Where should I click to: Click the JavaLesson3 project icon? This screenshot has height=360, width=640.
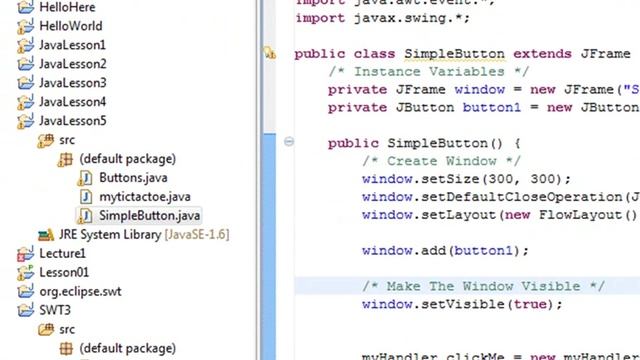[25, 83]
